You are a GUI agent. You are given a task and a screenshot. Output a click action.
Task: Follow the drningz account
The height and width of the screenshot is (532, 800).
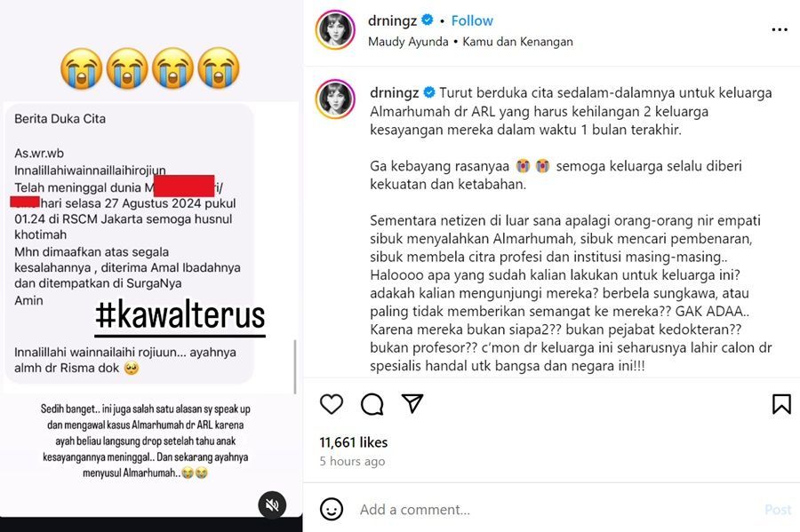click(472, 21)
